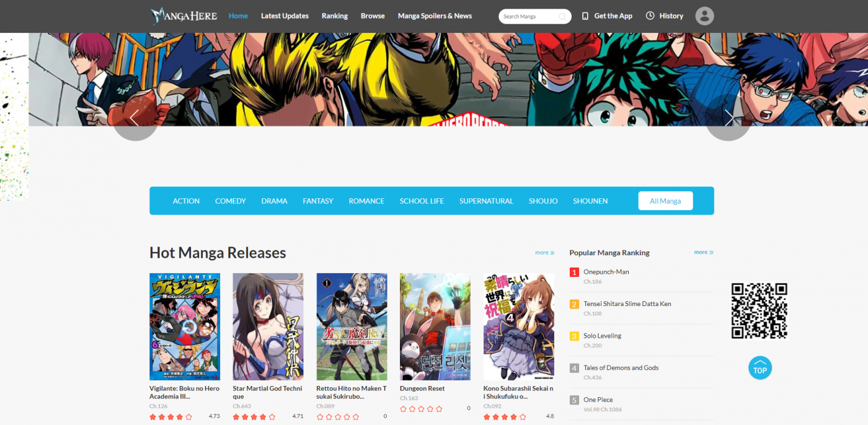Click Ch.163 under Dungeon Reset
This screenshot has width=868, height=425.
click(x=407, y=398)
